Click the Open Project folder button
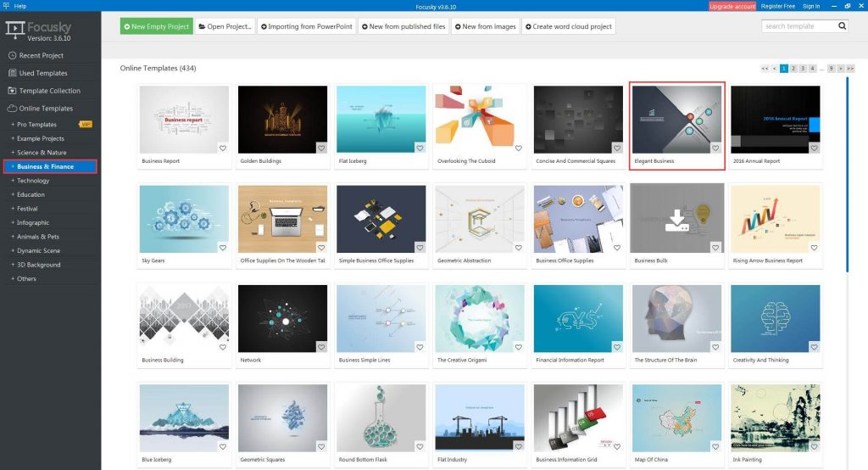 (x=225, y=26)
